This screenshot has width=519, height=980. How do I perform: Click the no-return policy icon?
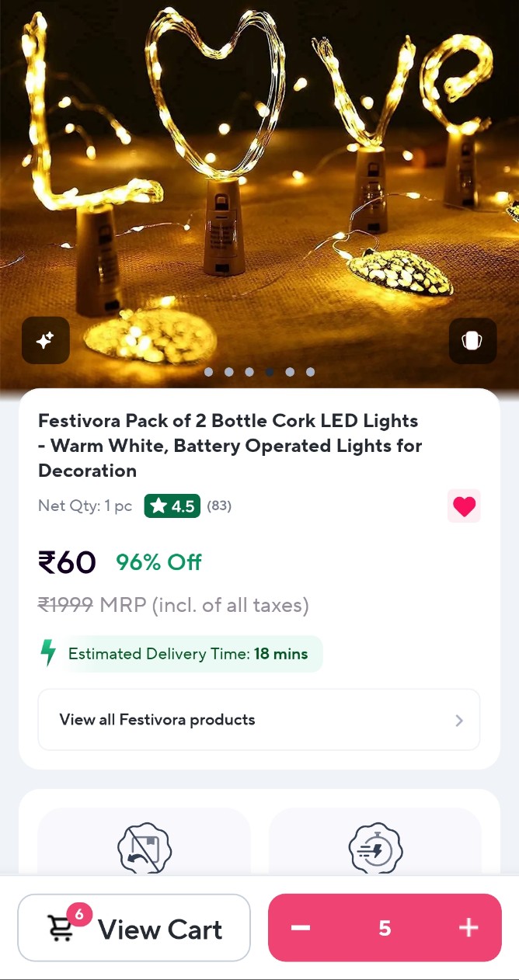pos(144,848)
